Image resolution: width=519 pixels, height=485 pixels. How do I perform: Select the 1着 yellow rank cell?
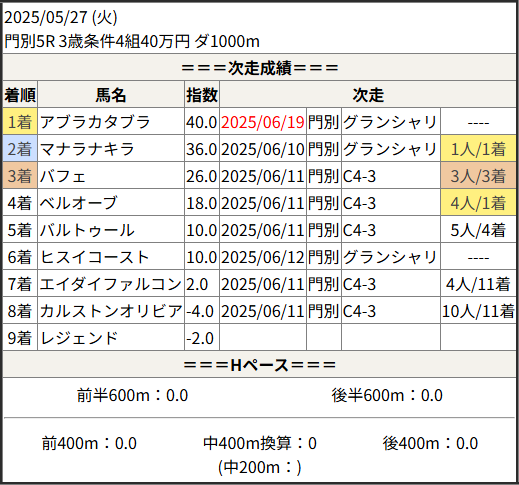[x=20, y=122]
